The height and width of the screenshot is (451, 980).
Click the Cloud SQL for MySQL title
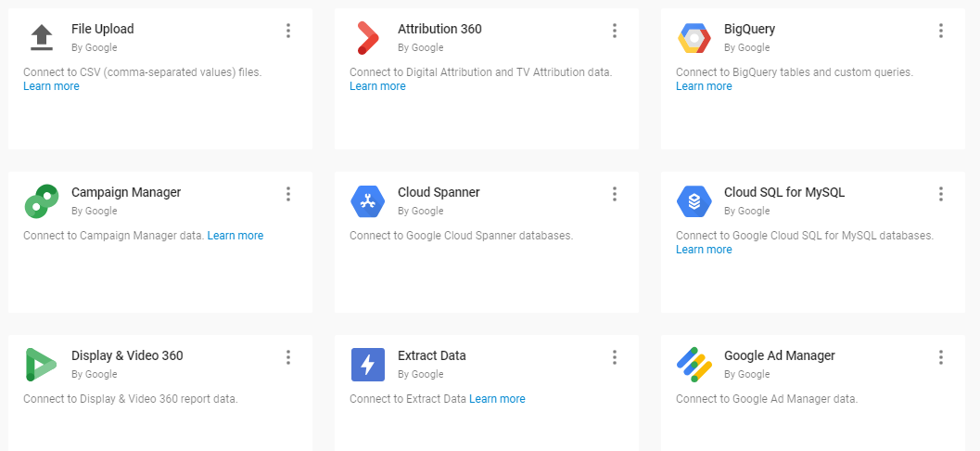coord(783,192)
